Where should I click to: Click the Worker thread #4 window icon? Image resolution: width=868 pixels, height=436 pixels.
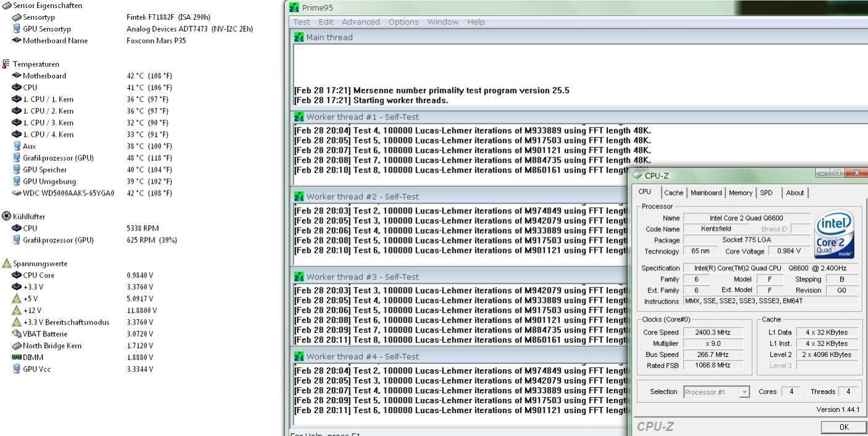click(299, 356)
